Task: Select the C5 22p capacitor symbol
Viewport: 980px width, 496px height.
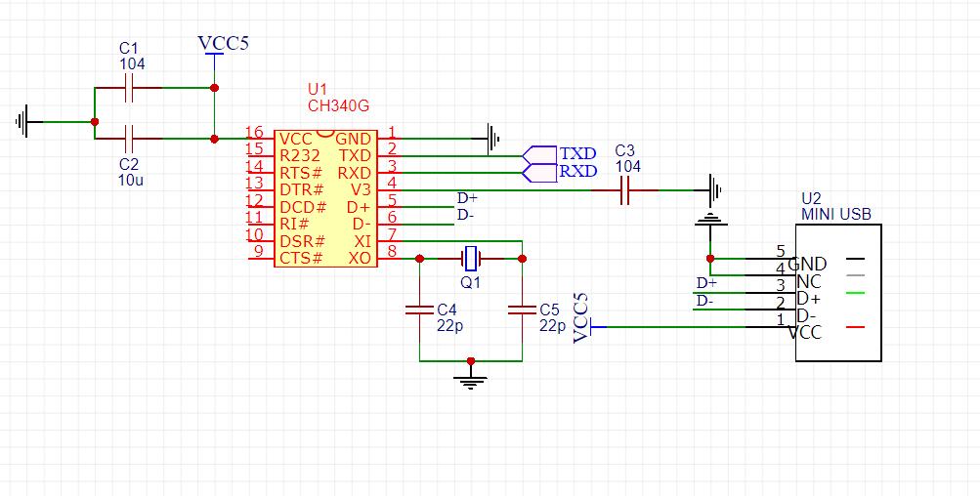Action: (x=522, y=310)
